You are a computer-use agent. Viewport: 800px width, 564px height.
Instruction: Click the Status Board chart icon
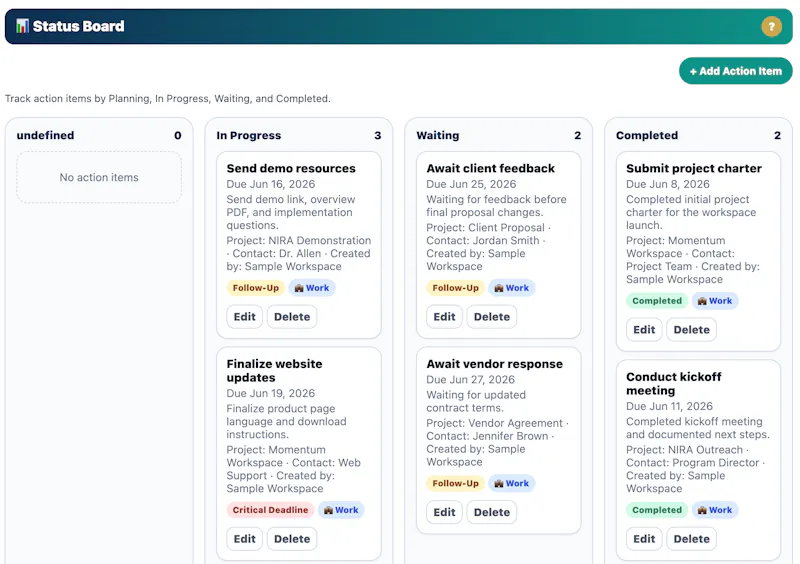22,26
